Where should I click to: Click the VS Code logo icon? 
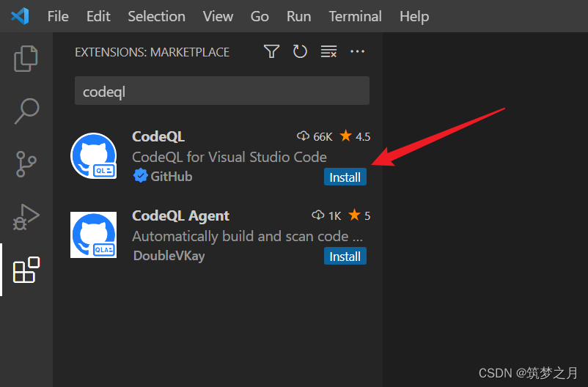click(21, 16)
